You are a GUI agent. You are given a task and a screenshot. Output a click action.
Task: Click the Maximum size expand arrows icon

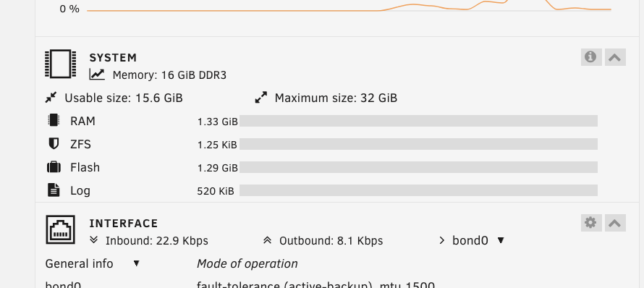260,98
